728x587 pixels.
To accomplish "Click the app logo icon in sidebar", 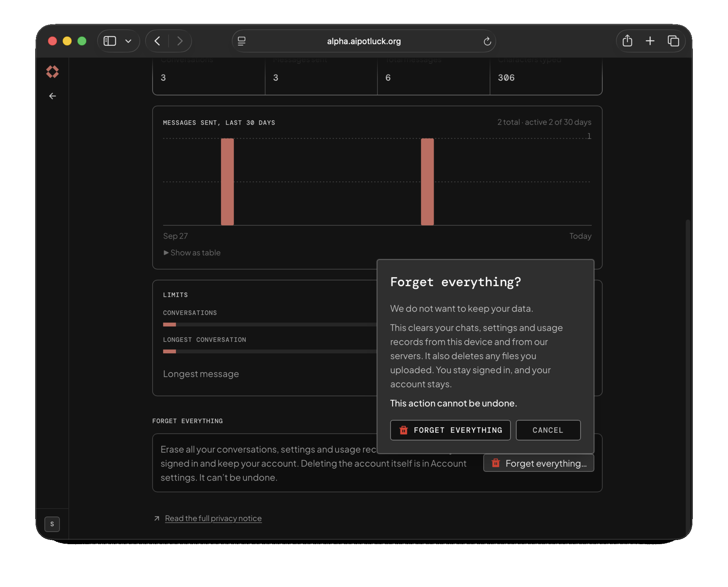I will click(x=52, y=72).
